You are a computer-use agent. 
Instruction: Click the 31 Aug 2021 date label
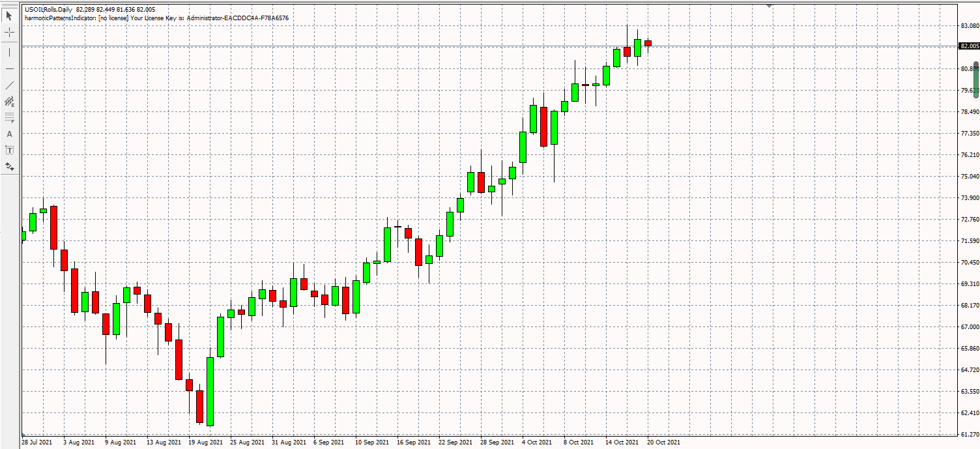(x=289, y=442)
